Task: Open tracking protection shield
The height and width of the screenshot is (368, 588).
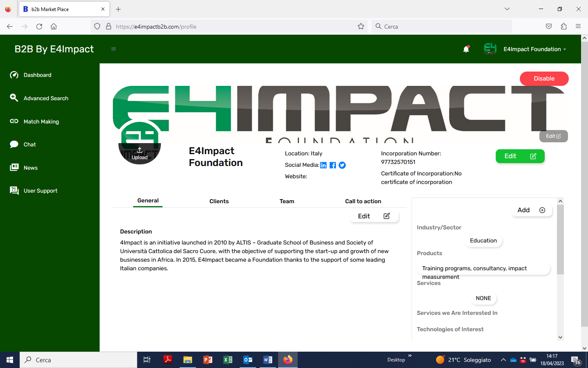Action: tap(97, 27)
